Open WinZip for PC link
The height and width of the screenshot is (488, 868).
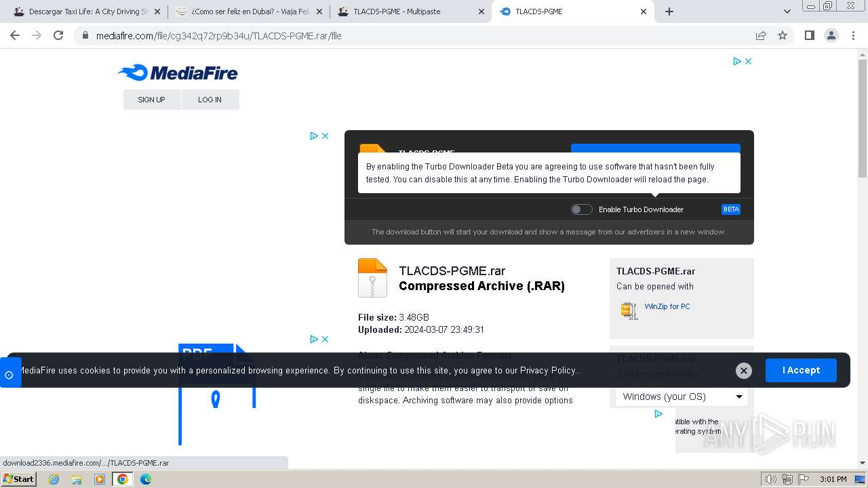pos(667,306)
